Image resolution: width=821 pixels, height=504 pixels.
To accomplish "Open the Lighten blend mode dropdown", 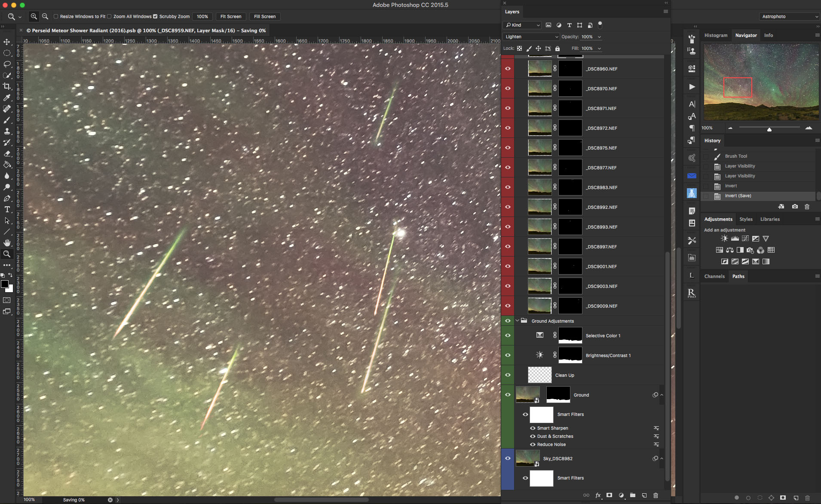I will tap(531, 37).
